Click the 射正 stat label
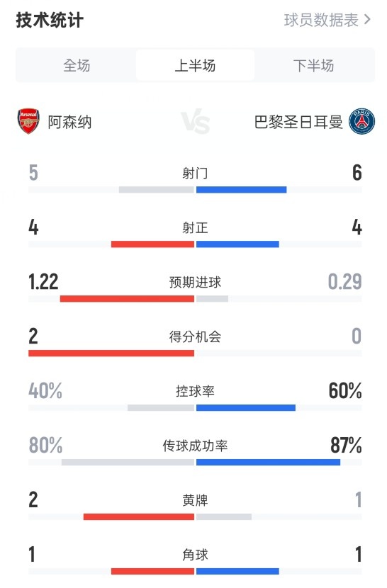 pyautogui.click(x=195, y=227)
